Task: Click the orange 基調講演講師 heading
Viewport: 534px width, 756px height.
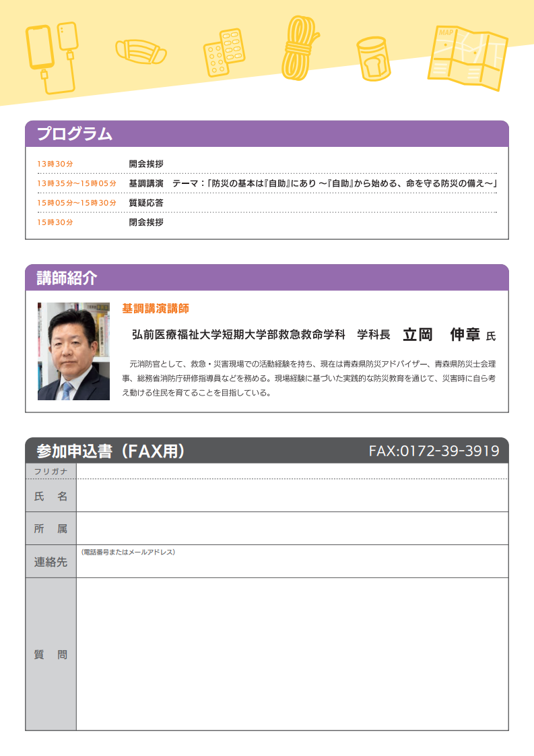Action: coord(156,309)
